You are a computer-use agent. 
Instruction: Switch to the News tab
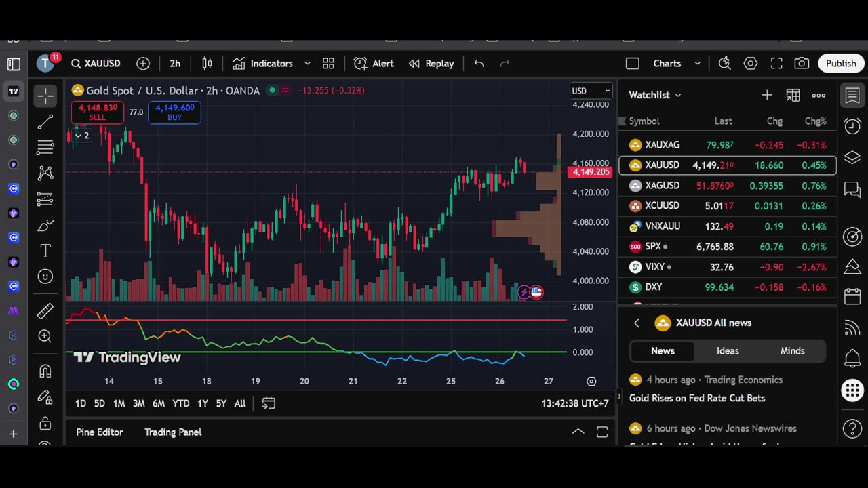click(663, 351)
